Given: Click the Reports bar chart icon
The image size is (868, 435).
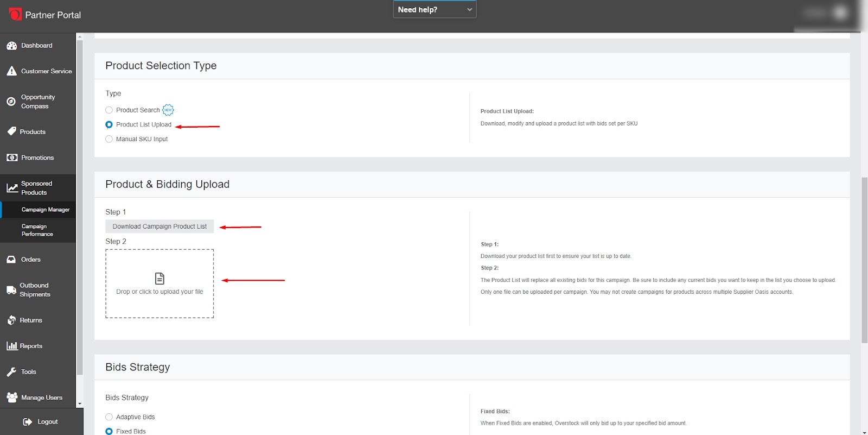Looking at the screenshot, I should 12,346.
